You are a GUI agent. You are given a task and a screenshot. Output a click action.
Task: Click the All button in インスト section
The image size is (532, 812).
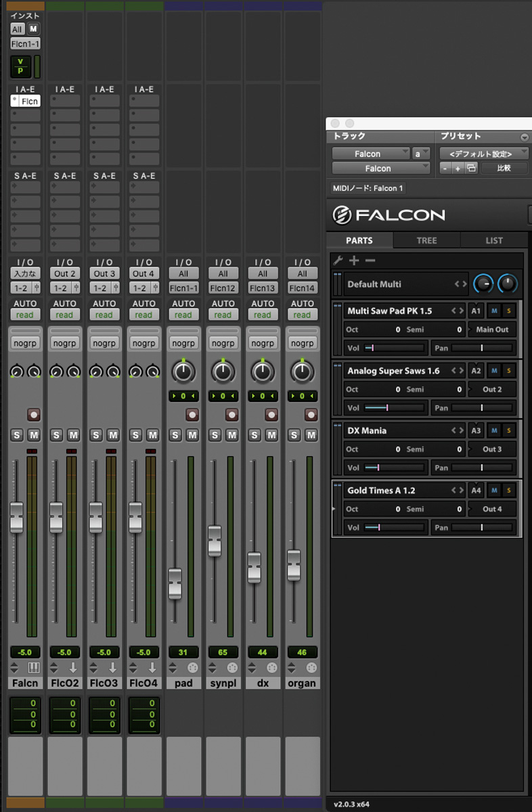pos(17,29)
